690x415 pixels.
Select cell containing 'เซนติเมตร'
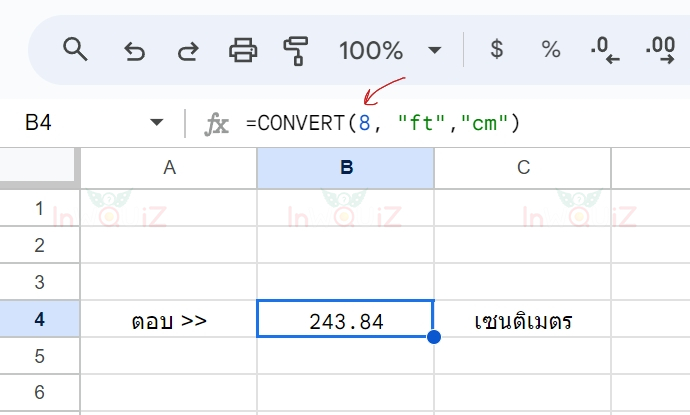pos(523,320)
